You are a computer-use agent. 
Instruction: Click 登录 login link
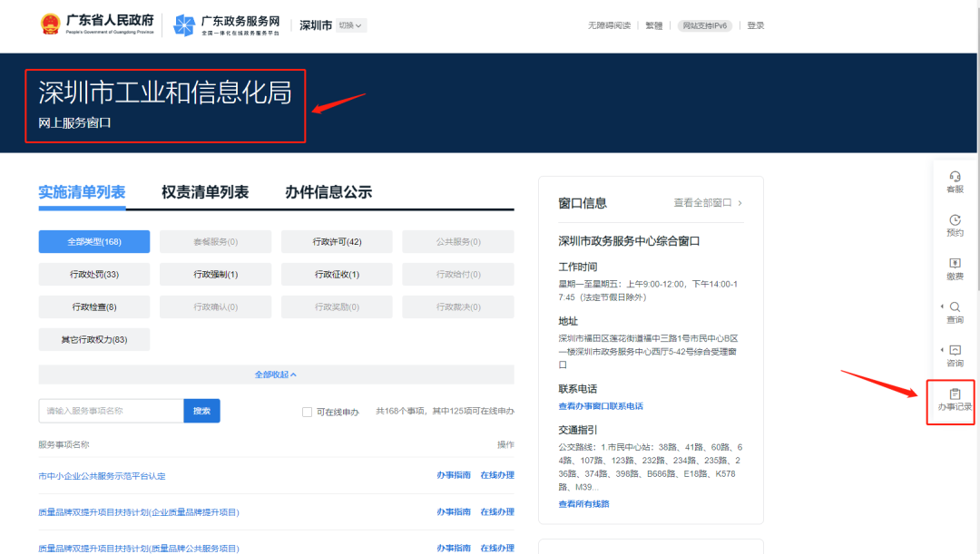click(x=756, y=25)
